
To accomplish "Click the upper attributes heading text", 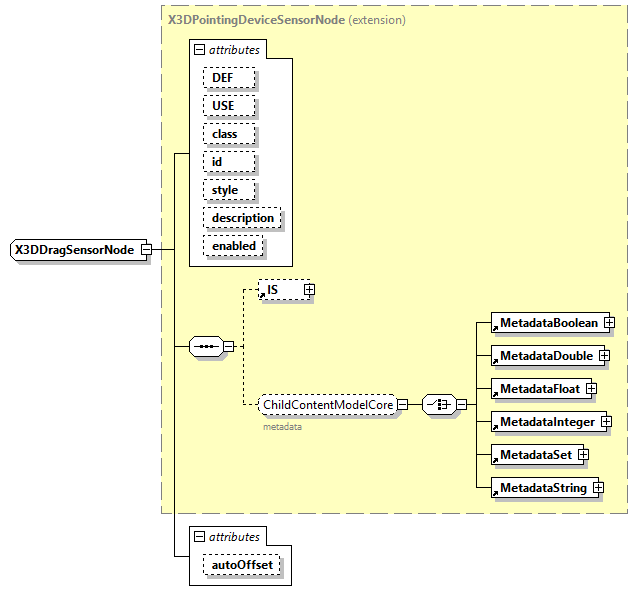I will pos(234,50).
